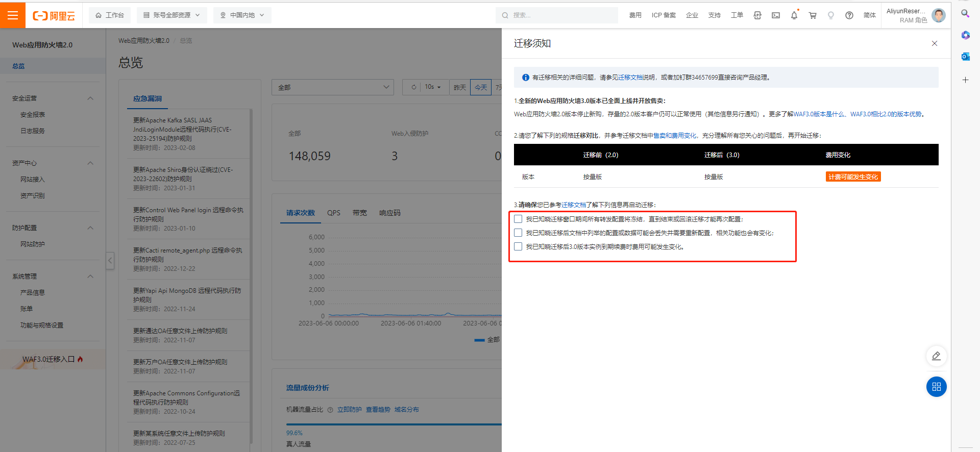
Task: Click the 查看趋势 link
Action: tap(378, 410)
